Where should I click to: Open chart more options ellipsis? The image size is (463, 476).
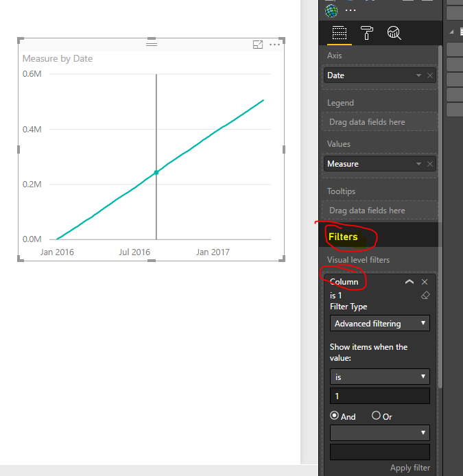(x=275, y=45)
